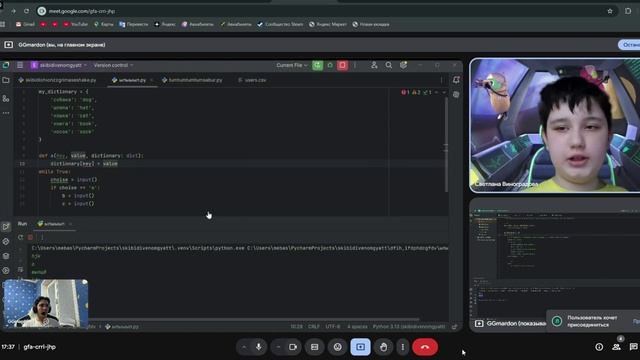Click the PyCharm Run green button
640x360 pixels.
pyautogui.click(x=318, y=65)
